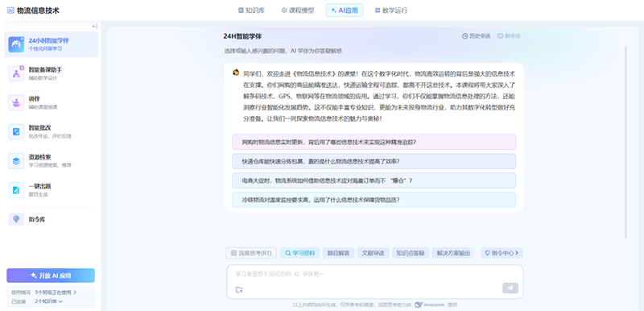Click the send message arrow button
This screenshot has height=311, width=644.
[x=510, y=288]
